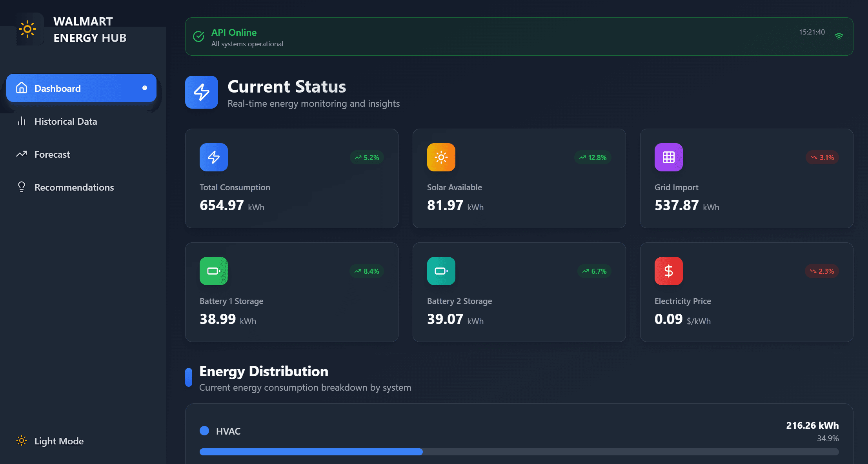
Task: Click the white dot on Dashboard item
Action: point(145,88)
